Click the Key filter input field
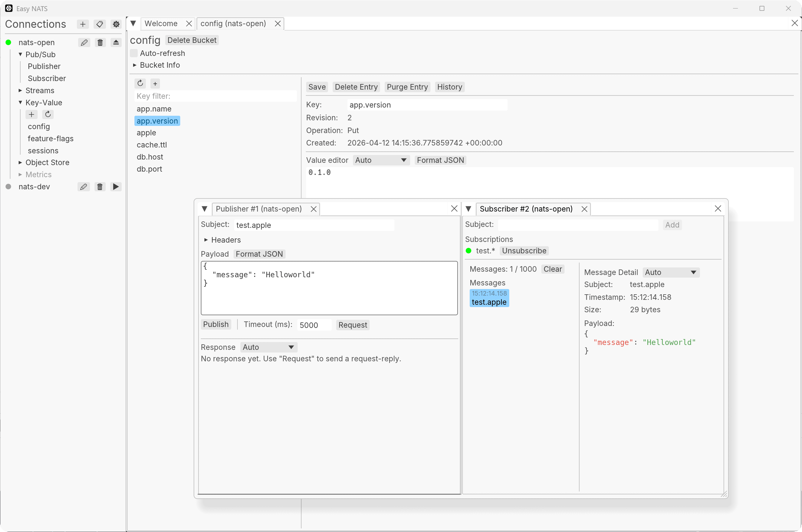Viewport: 802px width, 532px height. (x=216, y=96)
